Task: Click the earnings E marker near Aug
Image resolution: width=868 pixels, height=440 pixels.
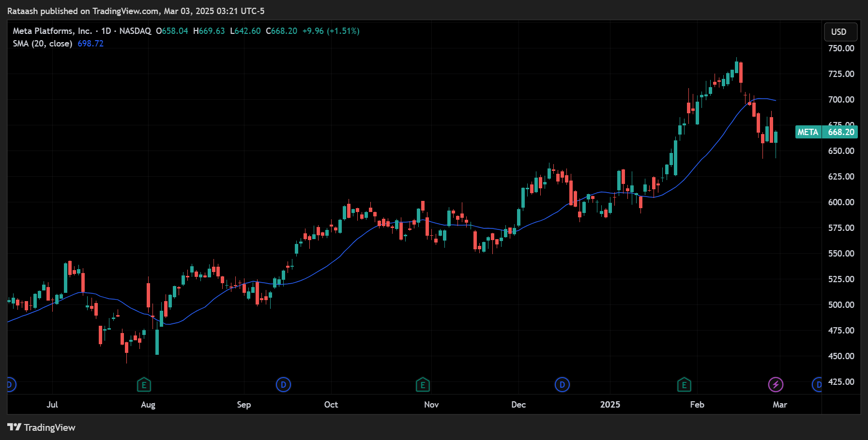Action: 144,385
